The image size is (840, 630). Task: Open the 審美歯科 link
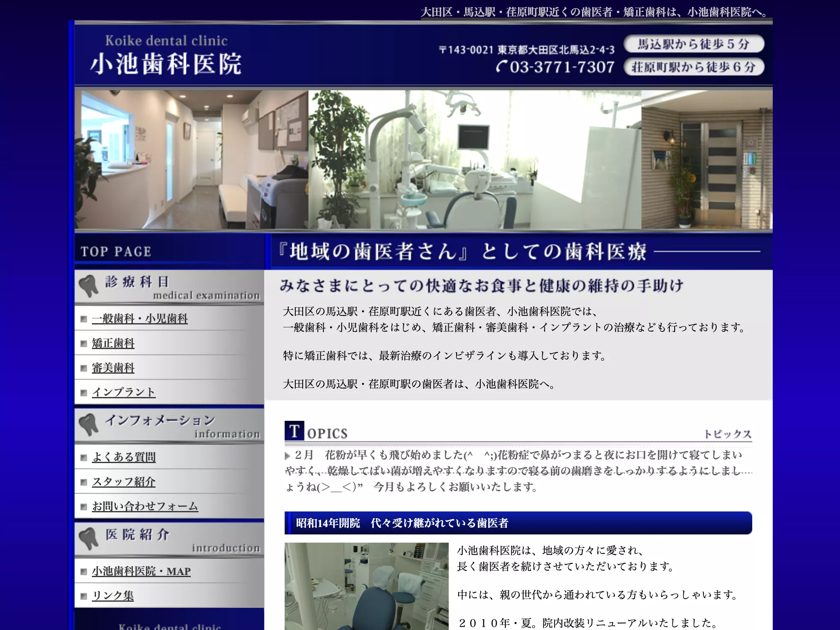click(x=113, y=368)
